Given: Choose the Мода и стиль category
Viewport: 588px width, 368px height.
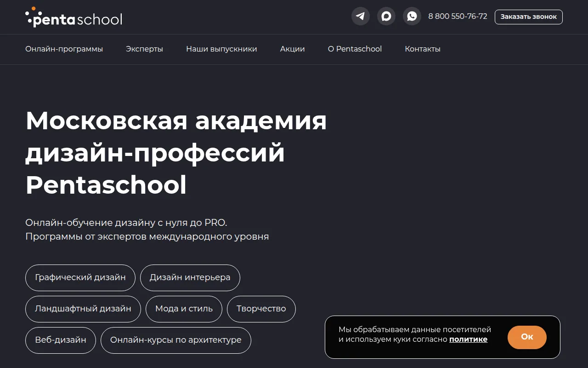Looking at the screenshot, I should pyautogui.click(x=184, y=309).
